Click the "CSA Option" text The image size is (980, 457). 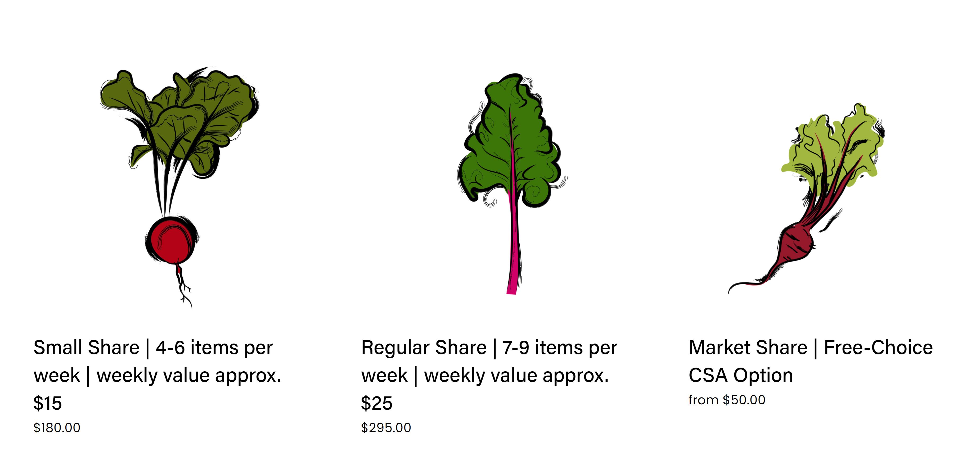tap(741, 375)
